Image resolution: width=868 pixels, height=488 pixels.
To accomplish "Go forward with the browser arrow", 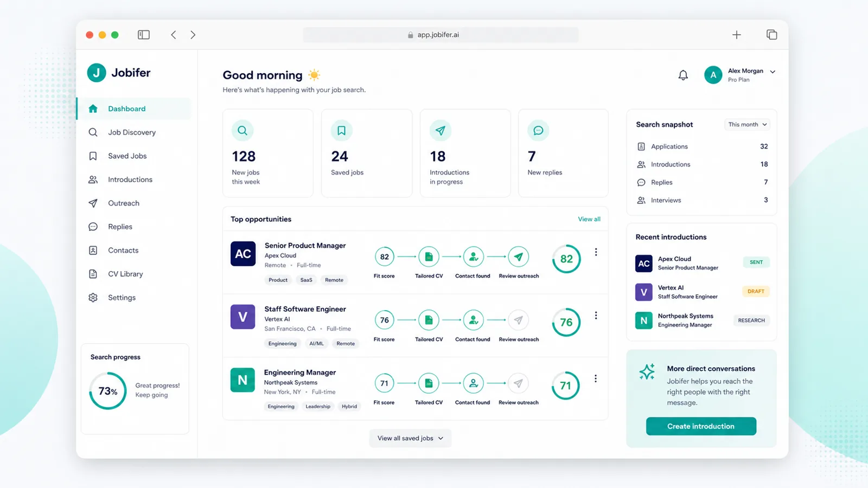I will [193, 35].
